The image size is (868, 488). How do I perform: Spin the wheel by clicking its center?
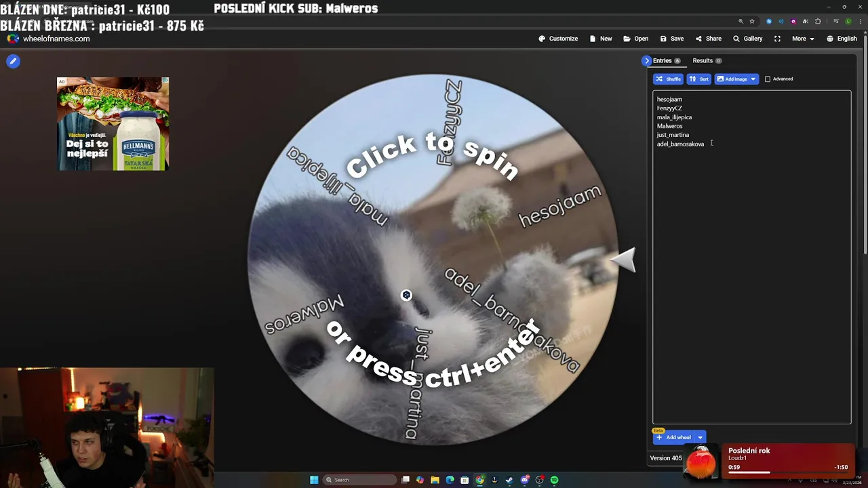432,260
